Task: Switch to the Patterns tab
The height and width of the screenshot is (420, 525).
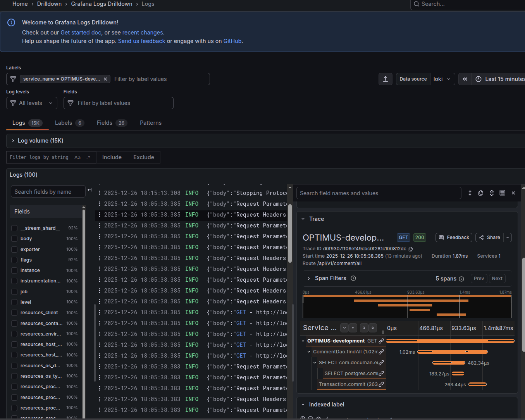Action: pos(150,123)
